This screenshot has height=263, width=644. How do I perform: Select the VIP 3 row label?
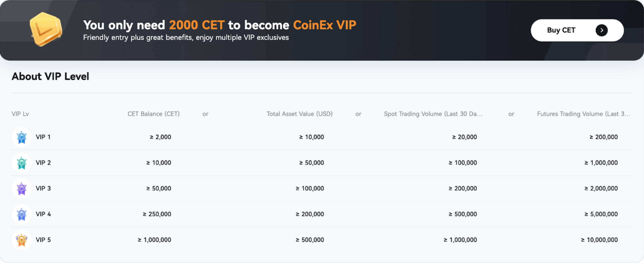[43, 189]
